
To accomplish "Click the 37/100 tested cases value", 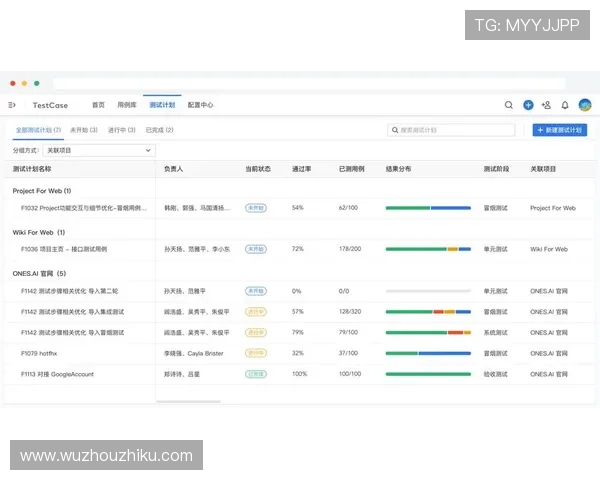I will (x=348, y=353).
